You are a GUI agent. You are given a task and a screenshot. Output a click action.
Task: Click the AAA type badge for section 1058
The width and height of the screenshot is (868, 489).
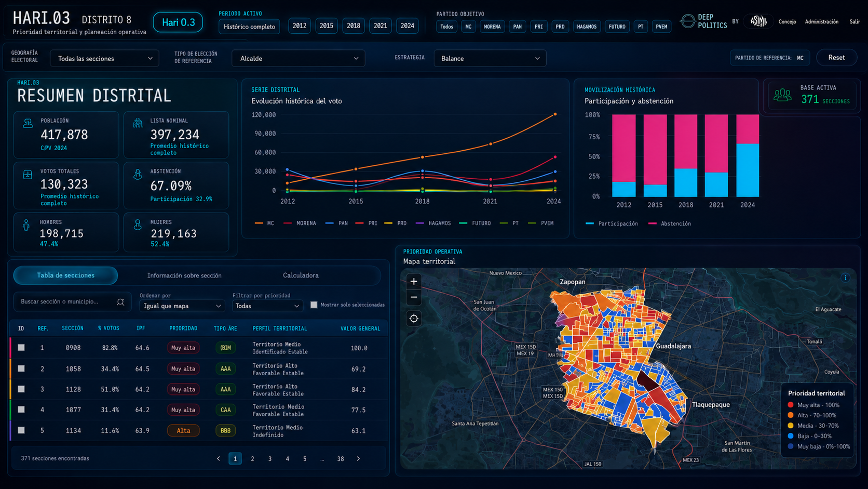(225, 369)
